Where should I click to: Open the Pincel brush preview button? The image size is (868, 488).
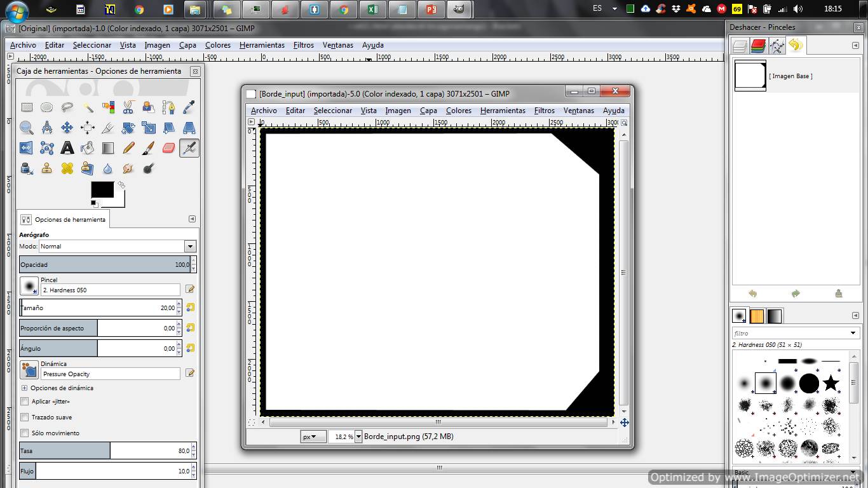point(29,285)
